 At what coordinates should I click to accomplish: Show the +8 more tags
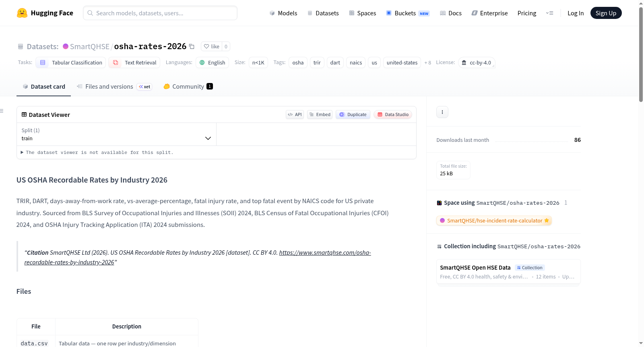pos(427,62)
